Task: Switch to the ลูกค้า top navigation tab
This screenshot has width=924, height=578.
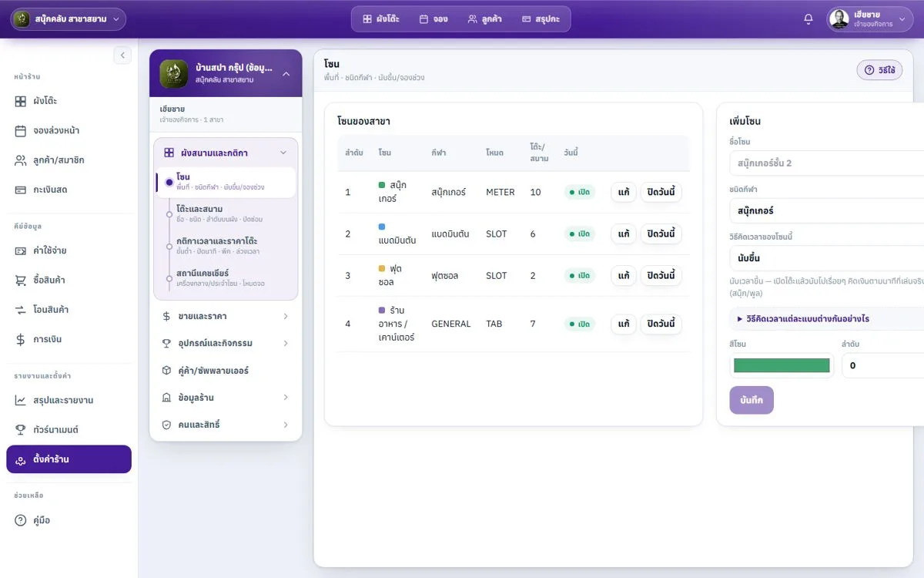Action: [485, 19]
